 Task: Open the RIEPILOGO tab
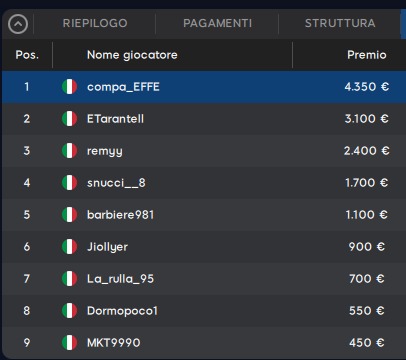(x=95, y=23)
